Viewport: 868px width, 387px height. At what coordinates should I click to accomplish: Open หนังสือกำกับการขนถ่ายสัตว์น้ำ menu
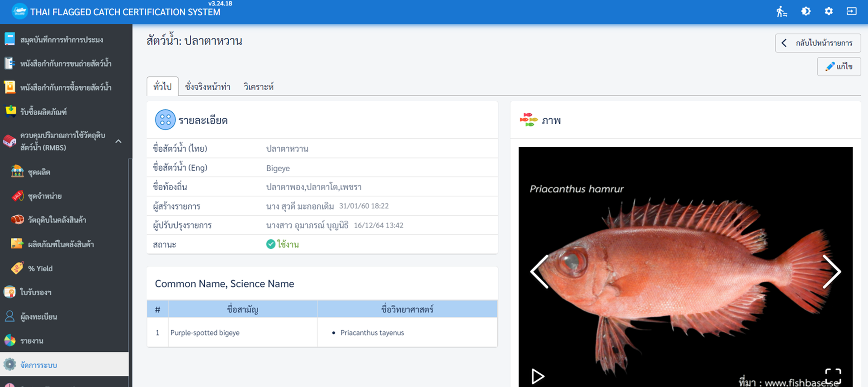pyautogui.click(x=64, y=63)
